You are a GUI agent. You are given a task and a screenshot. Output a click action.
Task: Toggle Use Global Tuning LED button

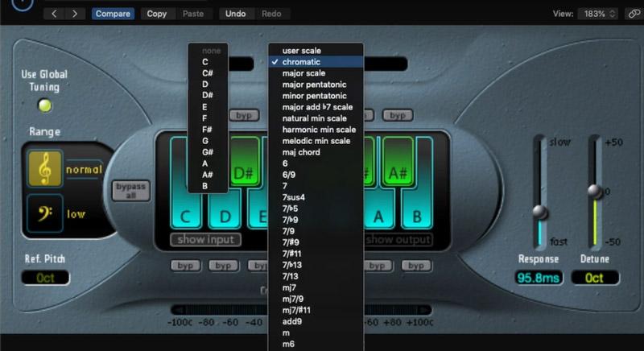(x=45, y=105)
